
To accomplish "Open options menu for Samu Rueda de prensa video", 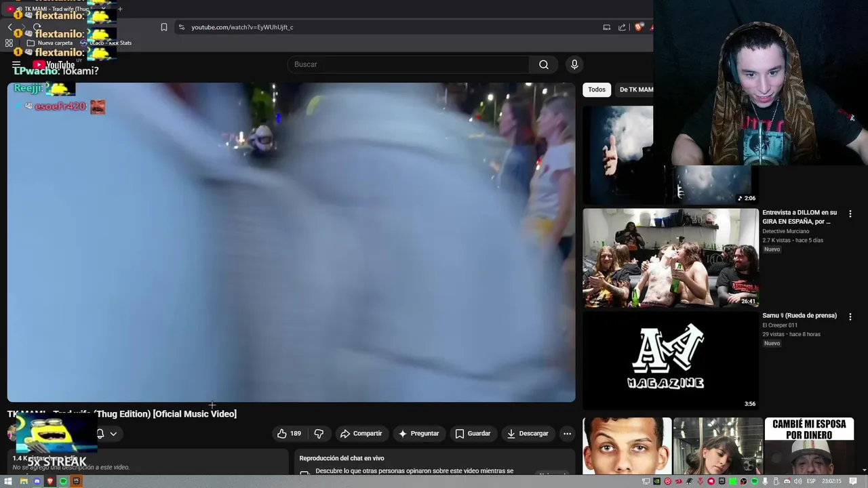I will pos(850,317).
